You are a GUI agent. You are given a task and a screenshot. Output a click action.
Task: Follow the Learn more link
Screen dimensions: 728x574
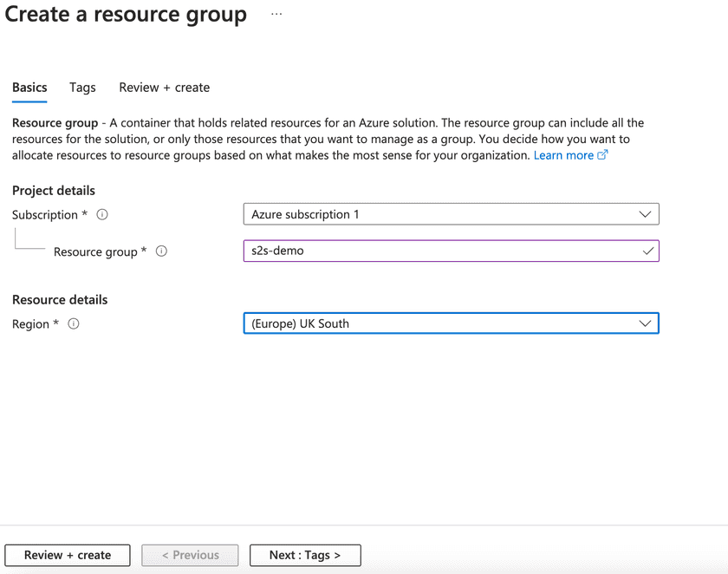[x=563, y=155]
